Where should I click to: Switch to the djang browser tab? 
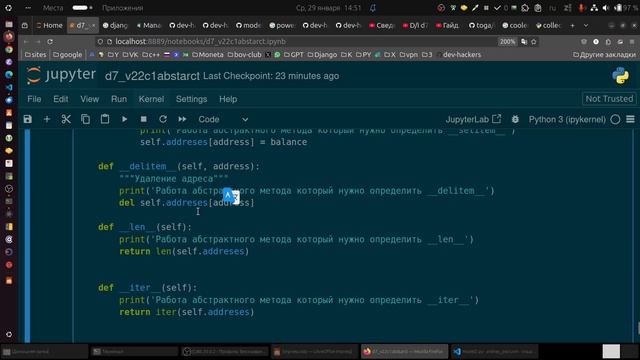[x=115, y=25]
